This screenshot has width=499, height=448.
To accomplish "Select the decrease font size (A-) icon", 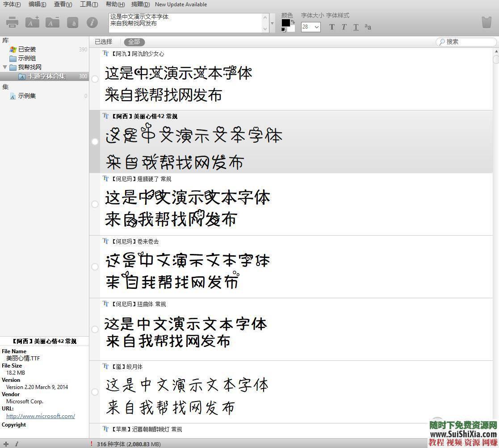I will [x=52, y=22].
